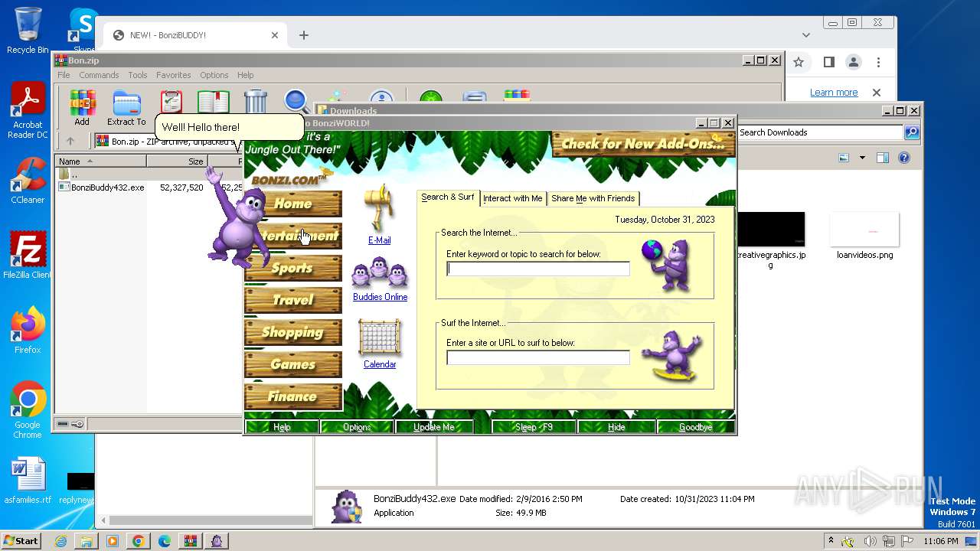Click the Start button
Image resolution: width=980 pixels, height=551 pixels.
21,541
